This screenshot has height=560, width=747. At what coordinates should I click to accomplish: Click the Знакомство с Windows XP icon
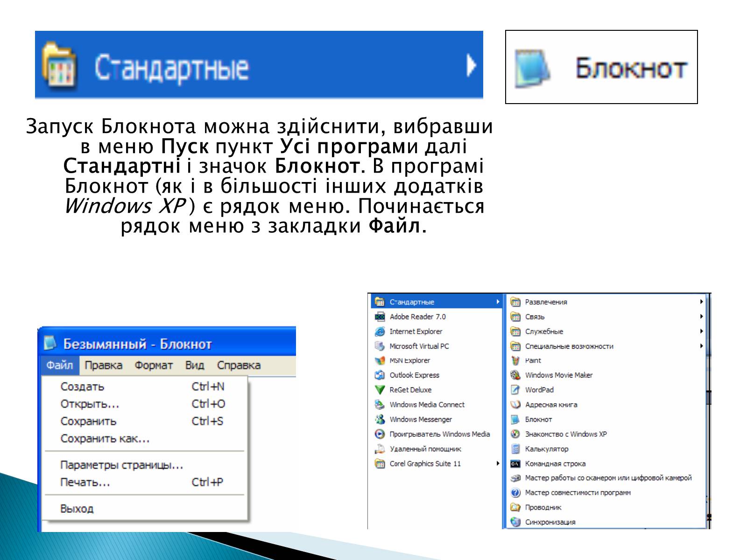click(x=515, y=434)
